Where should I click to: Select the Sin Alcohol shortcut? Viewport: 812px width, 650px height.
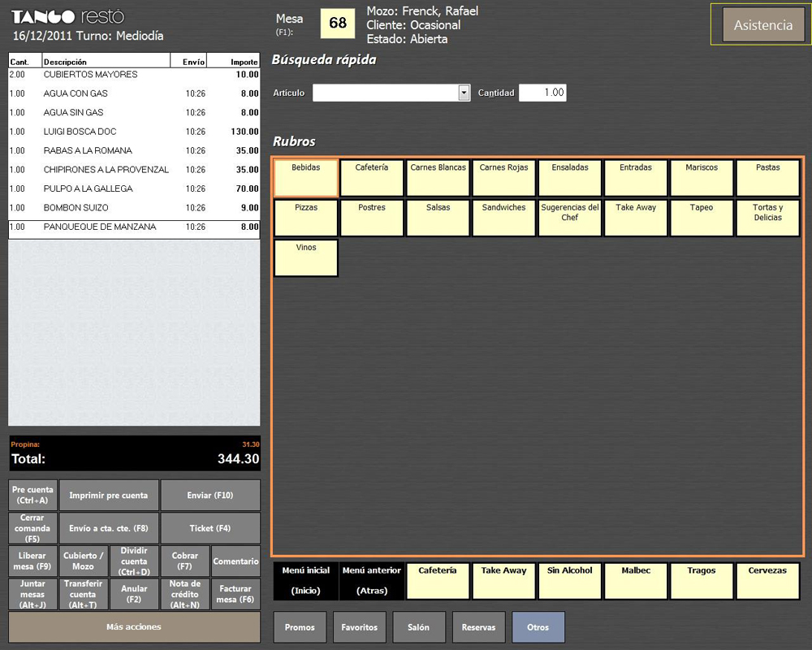pos(570,581)
